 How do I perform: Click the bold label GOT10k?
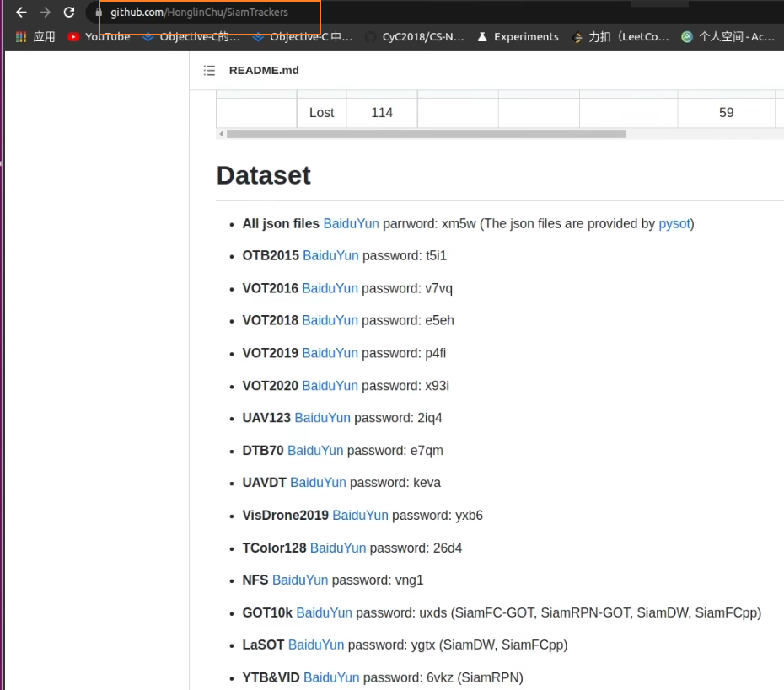(267, 612)
